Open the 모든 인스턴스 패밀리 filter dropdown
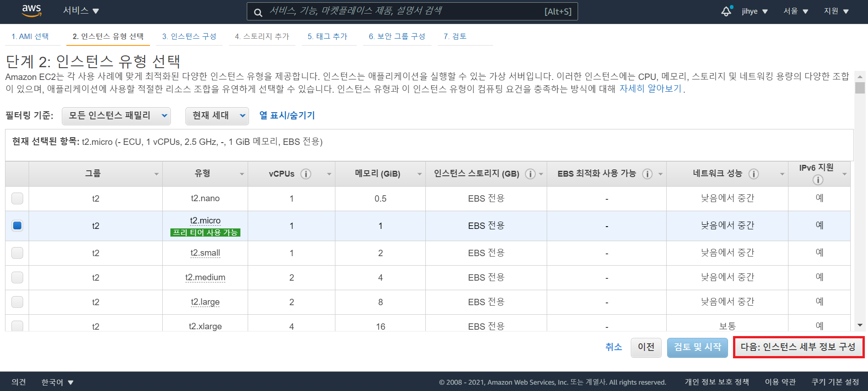The height and width of the screenshot is (391, 868). (x=116, y=116)
